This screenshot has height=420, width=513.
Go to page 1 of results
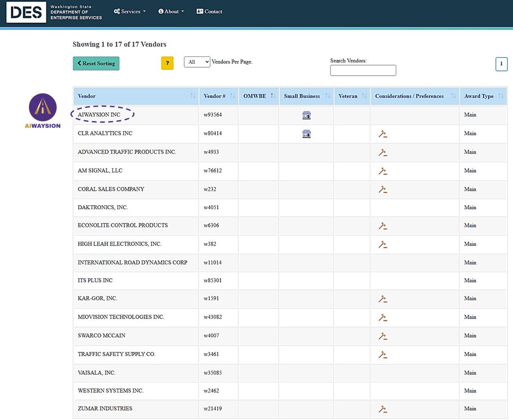[501, 64]
